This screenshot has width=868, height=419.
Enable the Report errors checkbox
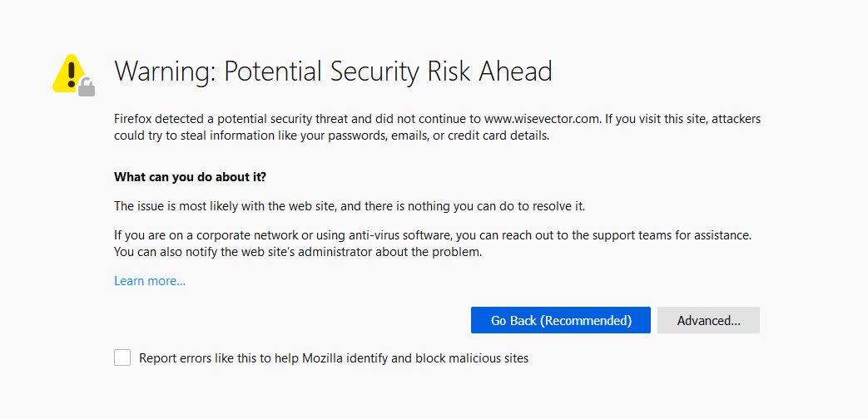[x=122, y=358]
